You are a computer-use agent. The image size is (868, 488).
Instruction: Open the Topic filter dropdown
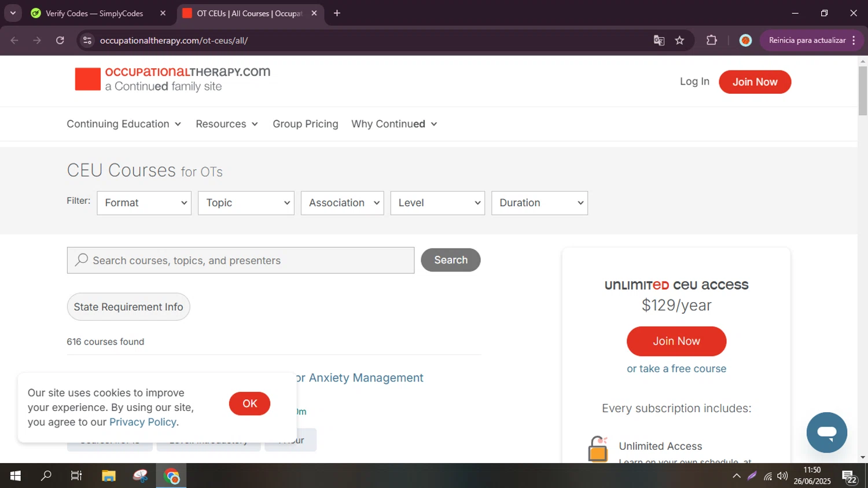[246, 203]
